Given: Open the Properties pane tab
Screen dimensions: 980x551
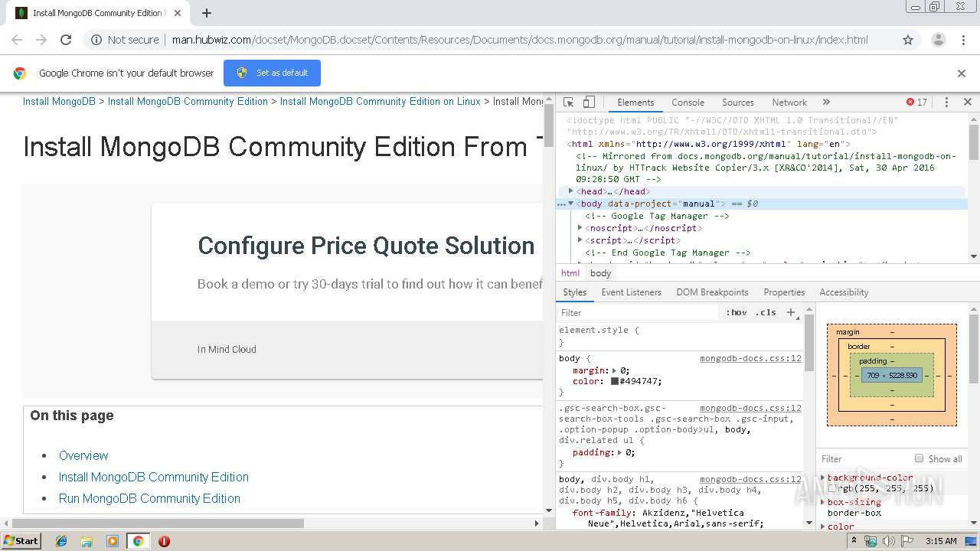Looking at the screenshot, I should (x=784, y=292).
